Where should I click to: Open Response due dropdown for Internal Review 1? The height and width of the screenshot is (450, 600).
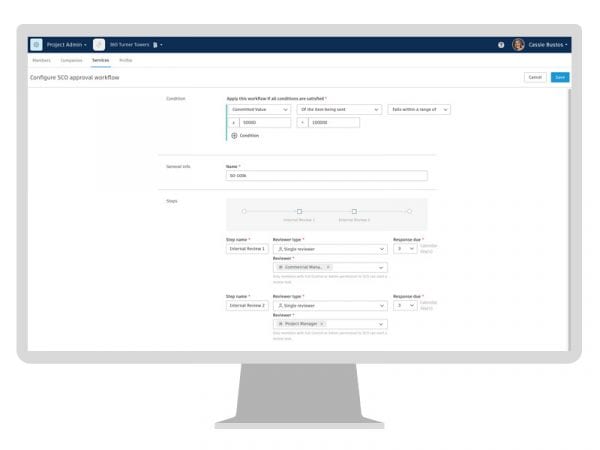[x=405, y=249]
